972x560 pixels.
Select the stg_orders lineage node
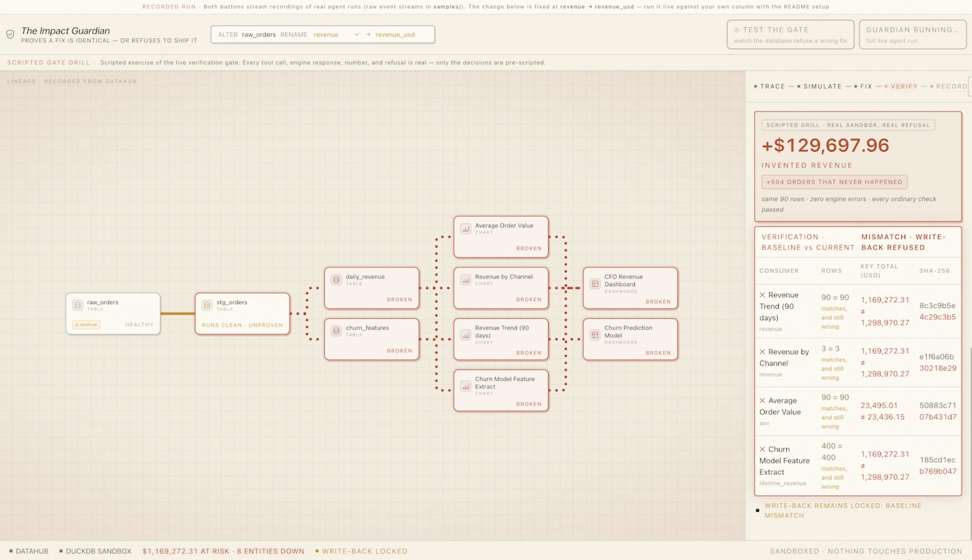[242, 313]
